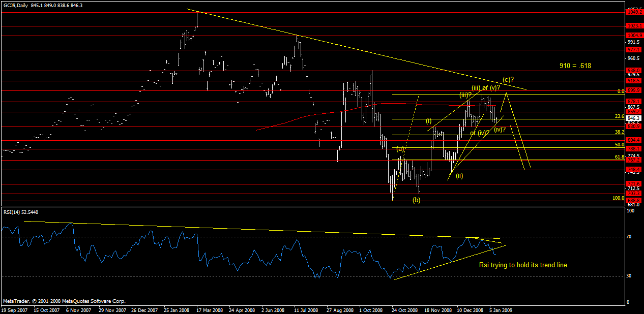Click the 748.4 red price tag
The width and height of the screenshot is (644, 314).
point(634,170)
